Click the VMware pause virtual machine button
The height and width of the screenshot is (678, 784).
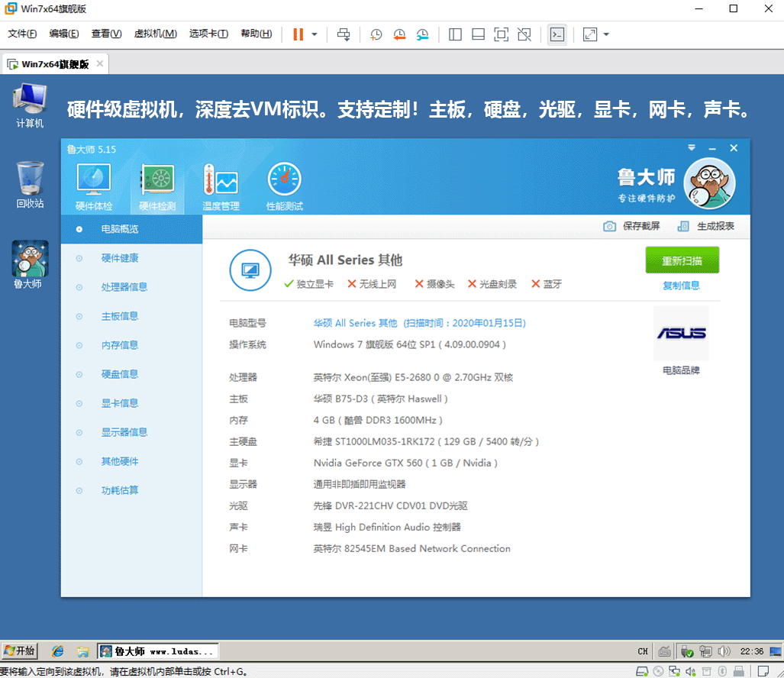pos(298,34)
